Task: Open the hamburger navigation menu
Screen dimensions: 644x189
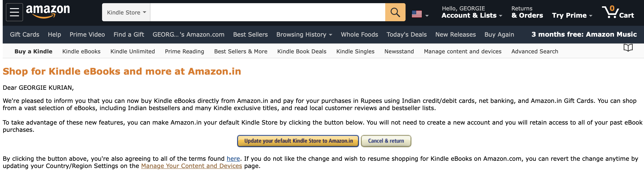Action: 14,12
